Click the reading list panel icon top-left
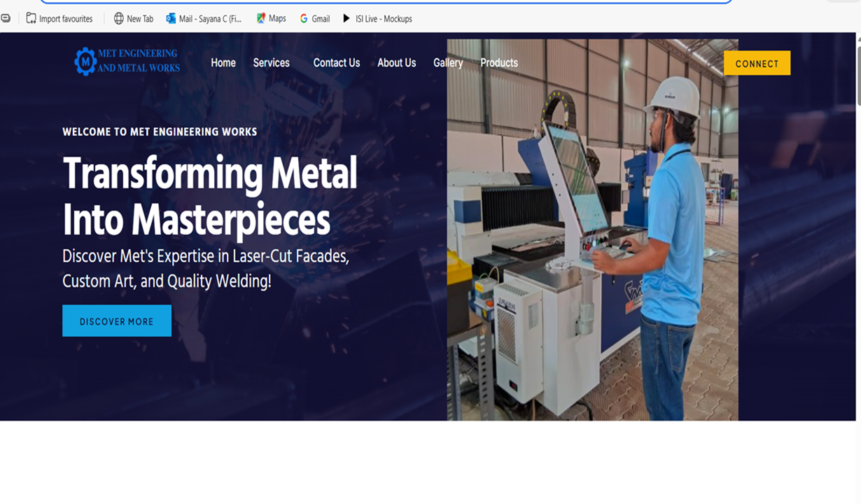The width and height of the screenshot is (861, 504). (6, 18)
